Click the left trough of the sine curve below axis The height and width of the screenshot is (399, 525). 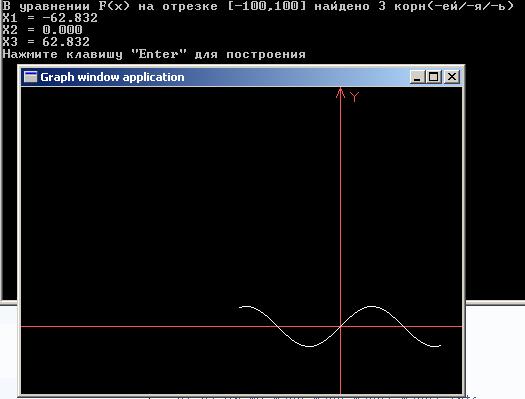(x=310, y=346)
